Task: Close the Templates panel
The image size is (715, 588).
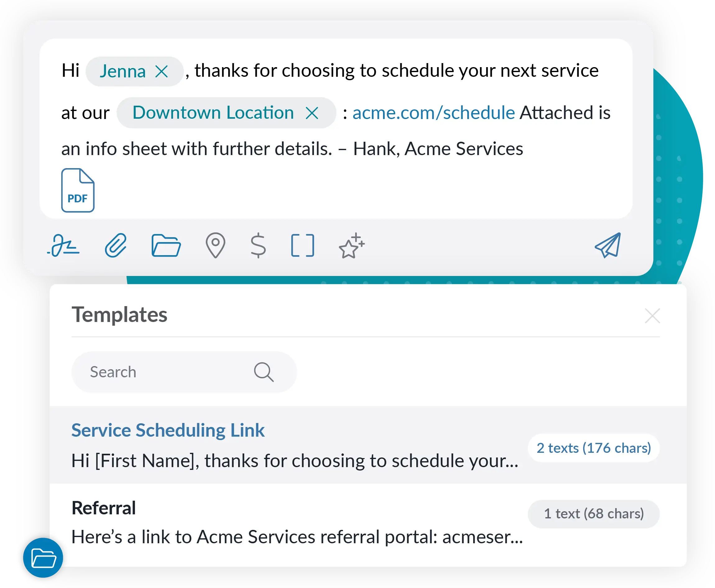Action: coord(653,315)
